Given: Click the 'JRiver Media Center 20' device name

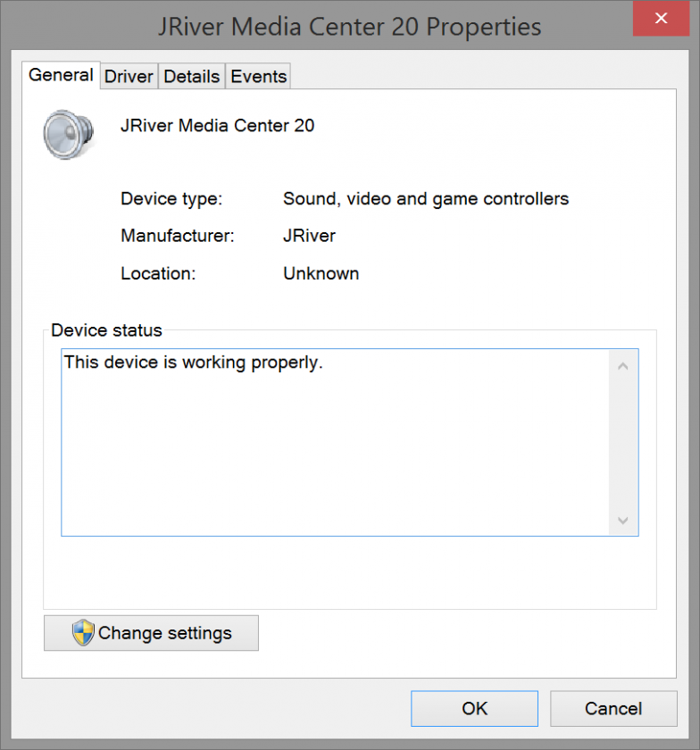Looking at the screenshot, I should click(217, 126).
